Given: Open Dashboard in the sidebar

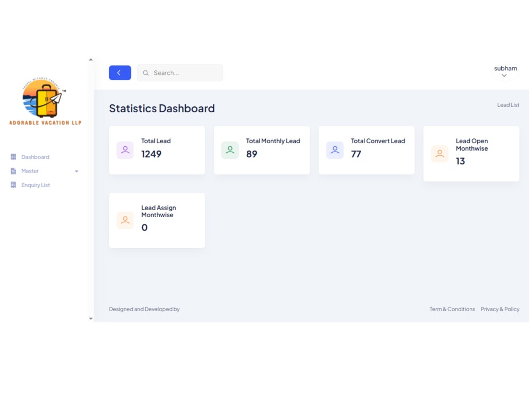Looking at the screenshot, I should 35,157.
